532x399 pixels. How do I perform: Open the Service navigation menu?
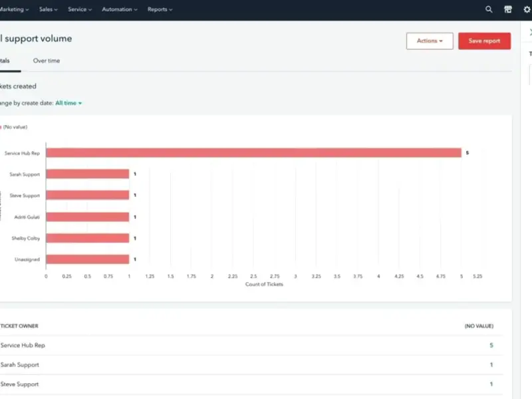[80, 10]
